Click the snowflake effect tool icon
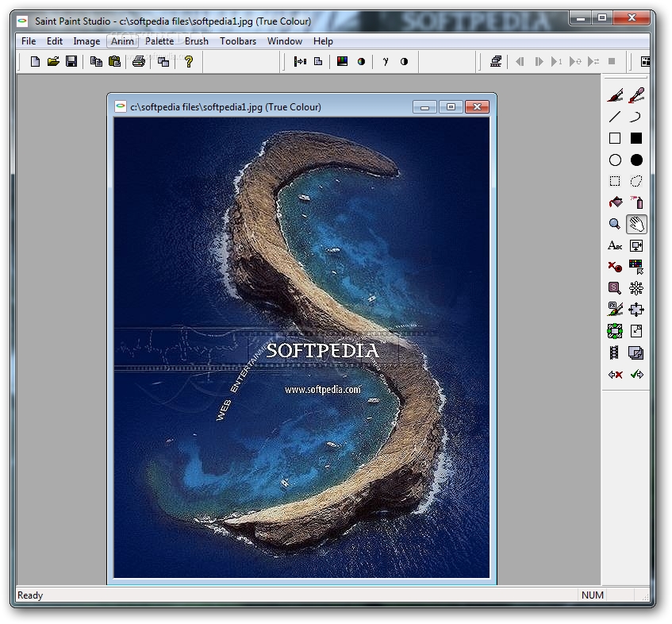Image resolution: width=672 pixels, height=624 pixels. [x=636, y=288]
